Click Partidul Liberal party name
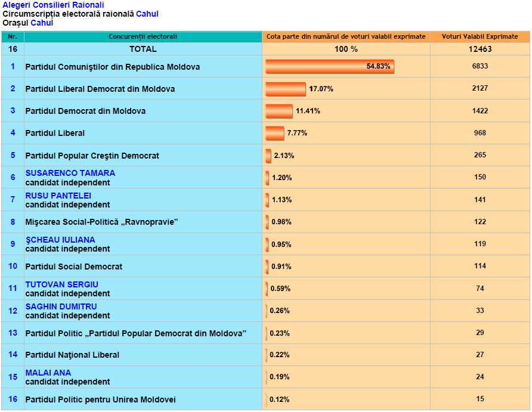Viewport: 532px width, 412px height. tap(55, 133)
